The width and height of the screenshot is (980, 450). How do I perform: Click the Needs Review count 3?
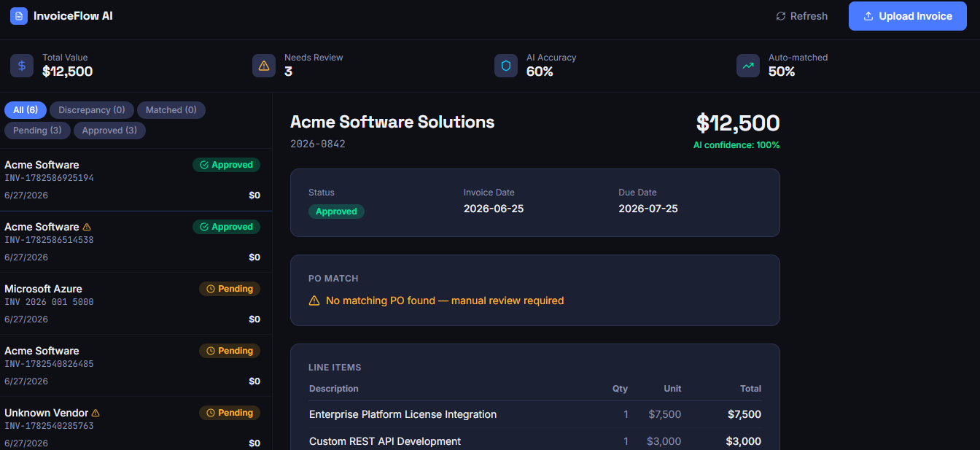click(x=288, y=71)
